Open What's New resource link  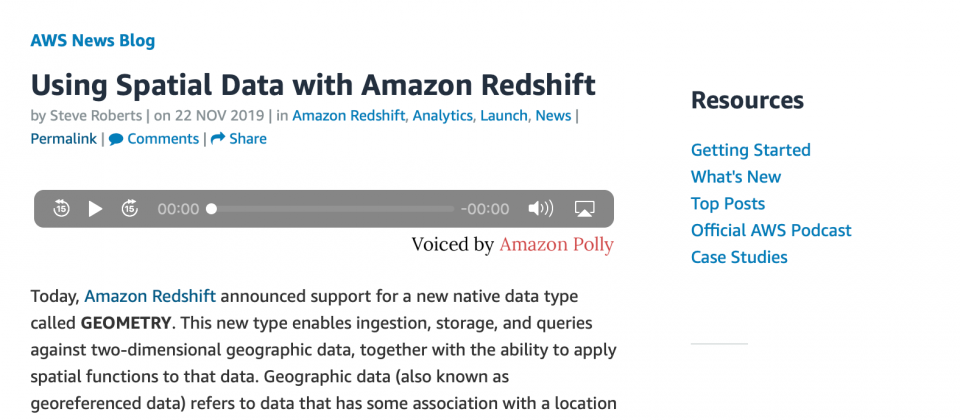tap(736, 177)
